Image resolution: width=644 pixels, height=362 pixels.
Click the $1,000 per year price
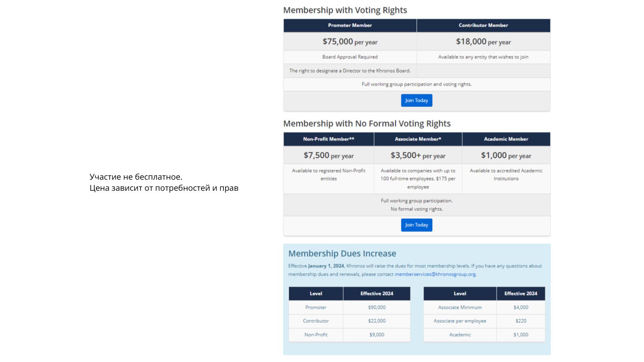coord(506,155)
